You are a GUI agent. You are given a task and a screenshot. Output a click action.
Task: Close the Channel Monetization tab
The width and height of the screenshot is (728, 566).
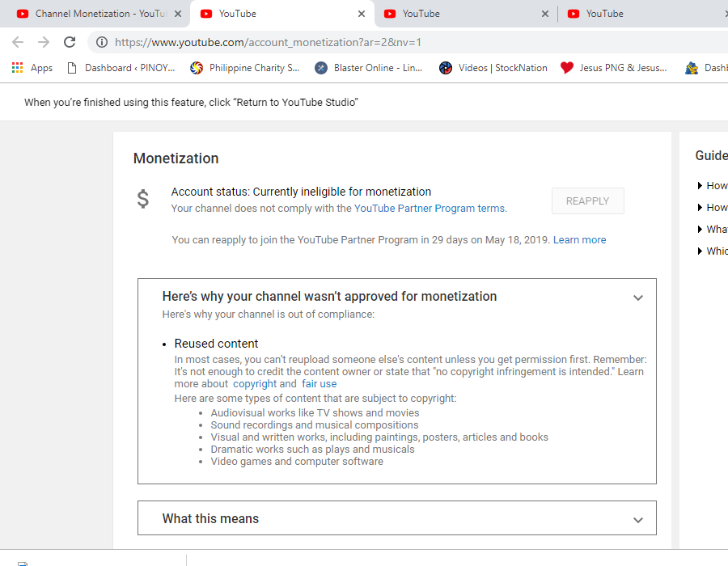pos(178,14)
